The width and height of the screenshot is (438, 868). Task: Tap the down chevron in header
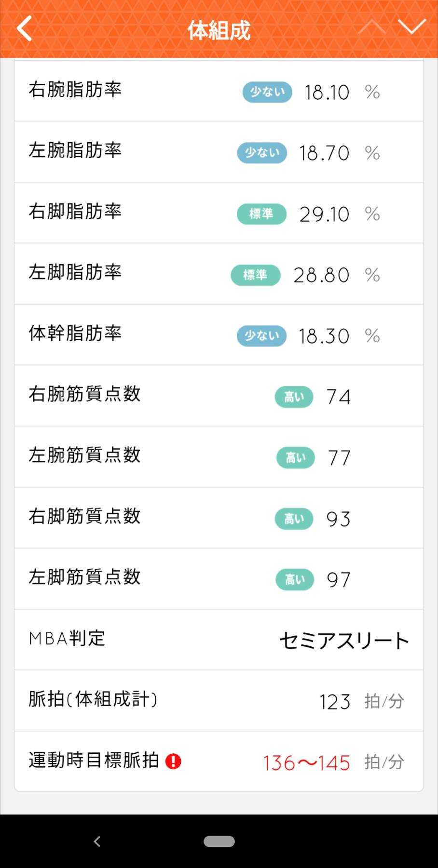(412, 27)
